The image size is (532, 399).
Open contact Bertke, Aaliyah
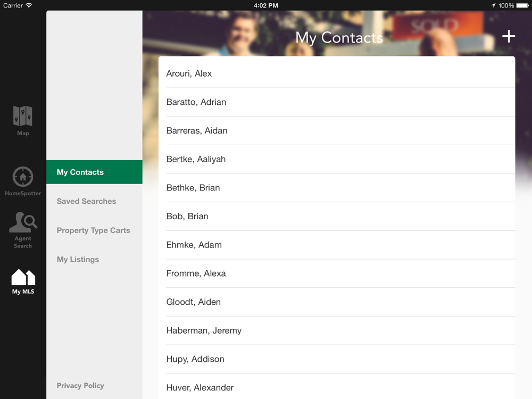pyautogui.click(x=337, y=159)
